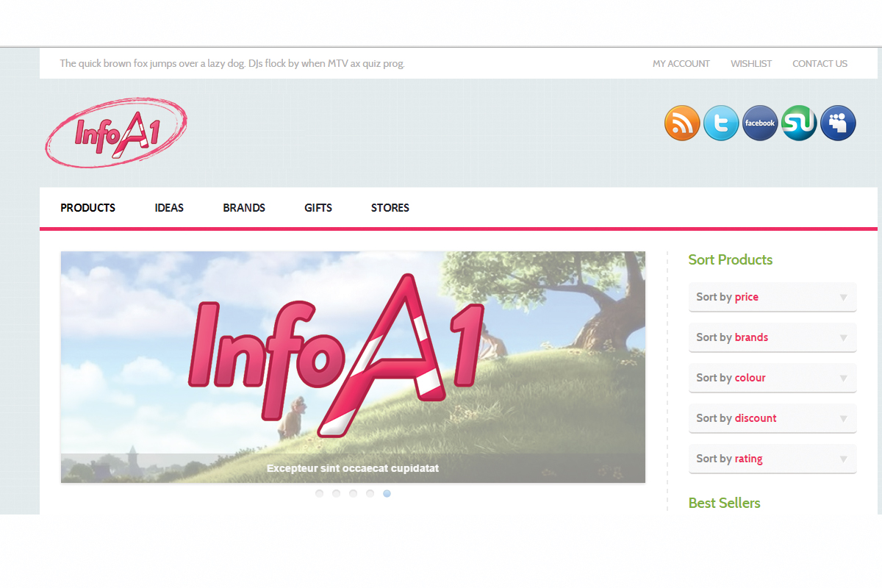882x588 pixels.
Task: Select the third slider pagination dot
Action: pyautogui.click(x=353, y=493)
